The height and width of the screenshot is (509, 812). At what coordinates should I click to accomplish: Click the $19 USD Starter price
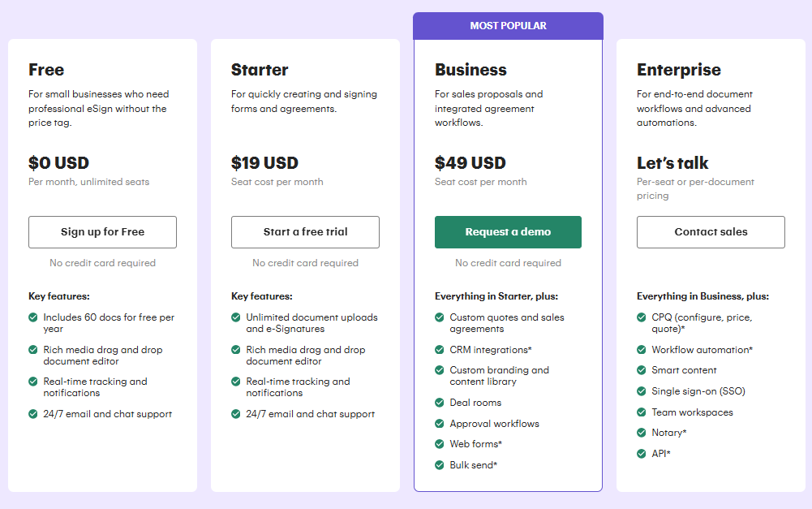(x=264, y=163)
